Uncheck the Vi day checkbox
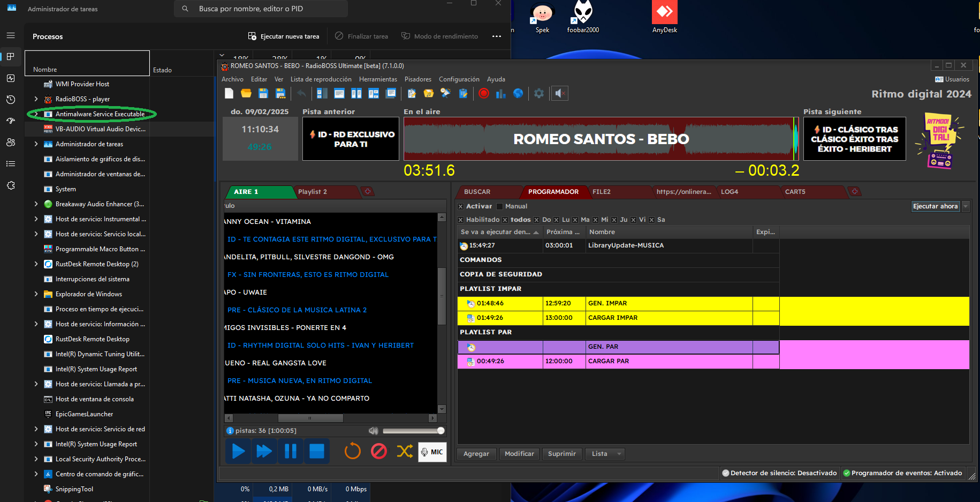 pyautogui.click(x=633, y=220)
